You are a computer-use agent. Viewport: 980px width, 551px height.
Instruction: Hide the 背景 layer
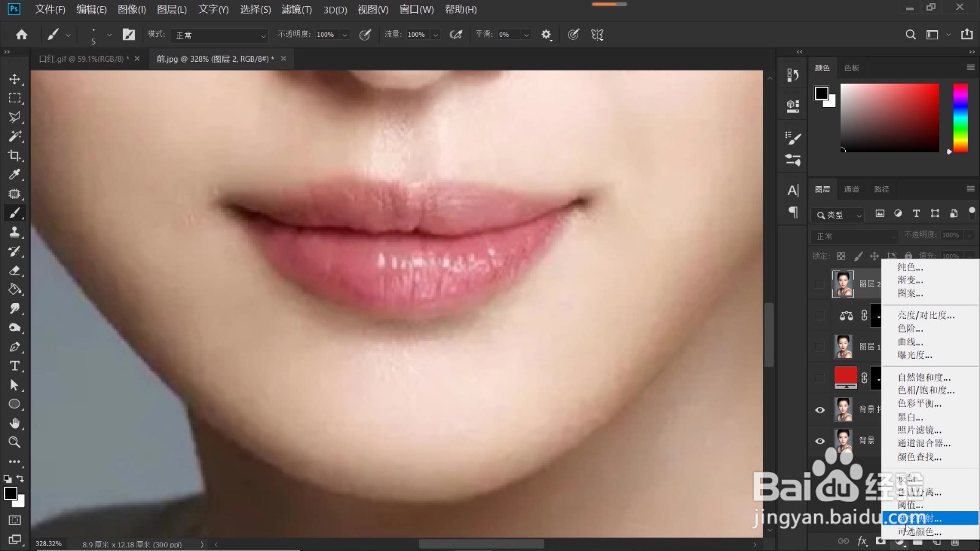coord(820,441)
